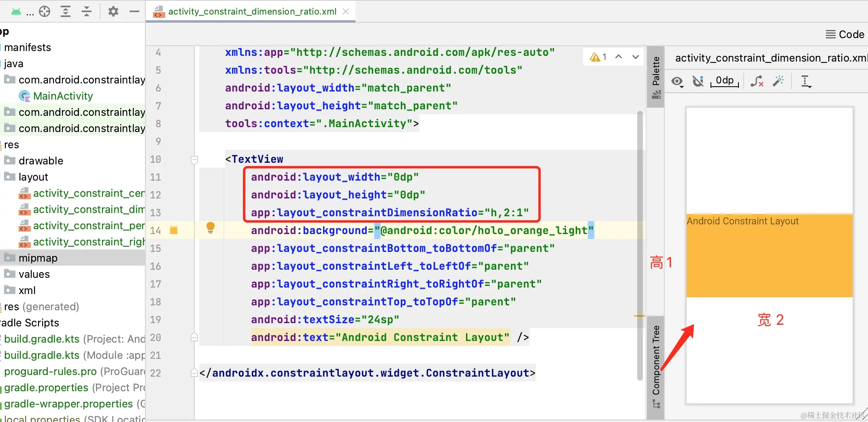Screen dimensions: 868x422
Task: Click the MainActivity Kotlin class icon
Action: (x=25, y=96)
